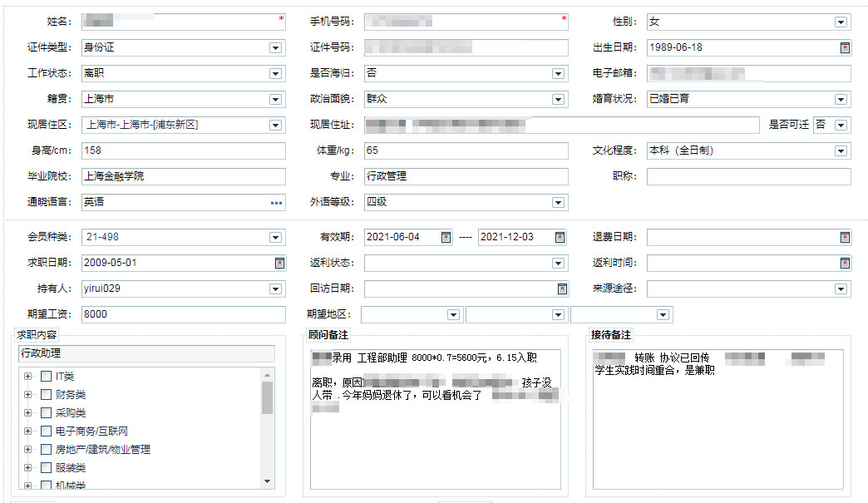Expand the 电子商务/互联网 tree node
The width and height of the screenshot is (868, 503).
27,431
